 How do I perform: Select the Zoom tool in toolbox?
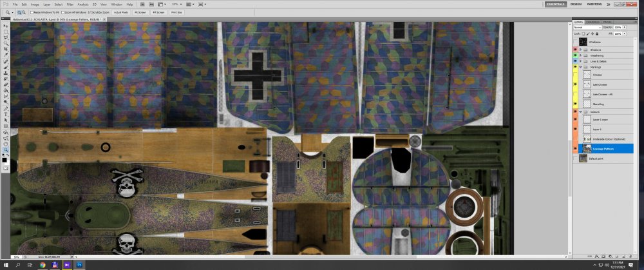coord(6,150)
